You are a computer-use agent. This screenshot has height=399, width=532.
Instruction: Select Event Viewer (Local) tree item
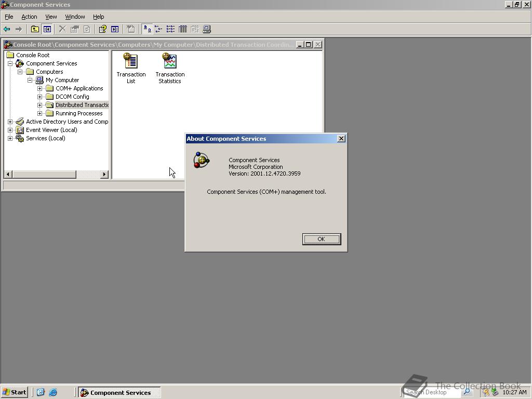[51, 130]
